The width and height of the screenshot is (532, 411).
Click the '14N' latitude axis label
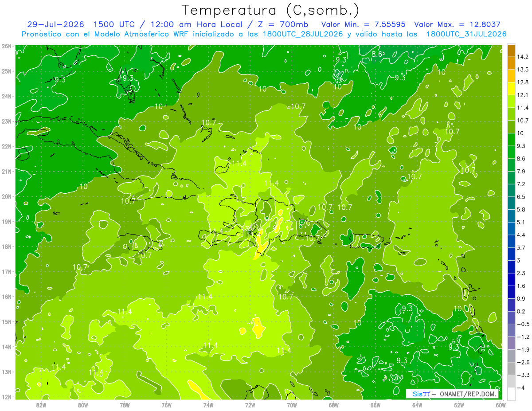pyautogui.click(x=6, y=347)
